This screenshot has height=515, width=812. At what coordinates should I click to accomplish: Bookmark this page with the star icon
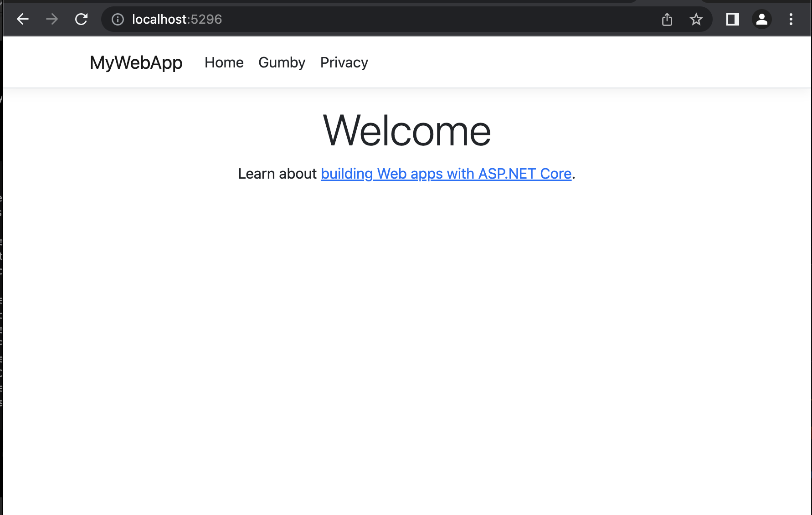pyautogui.click(x=696, y=19)
